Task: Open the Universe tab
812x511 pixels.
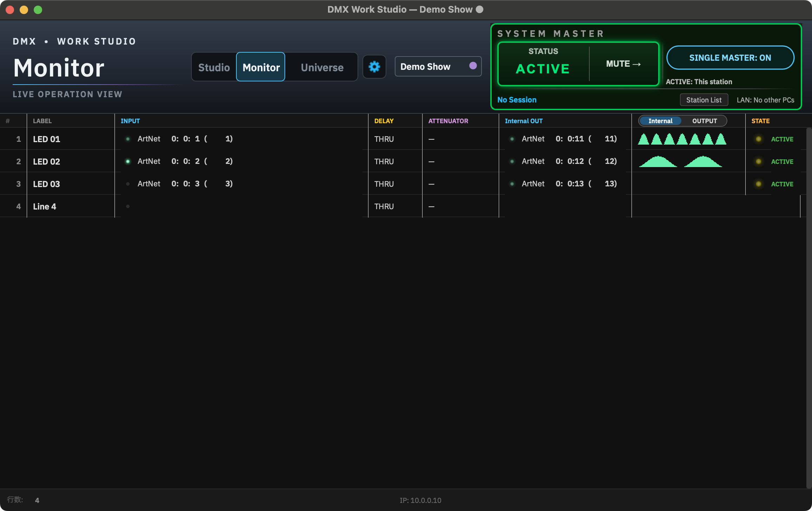Action: click(x=322, y=67)
